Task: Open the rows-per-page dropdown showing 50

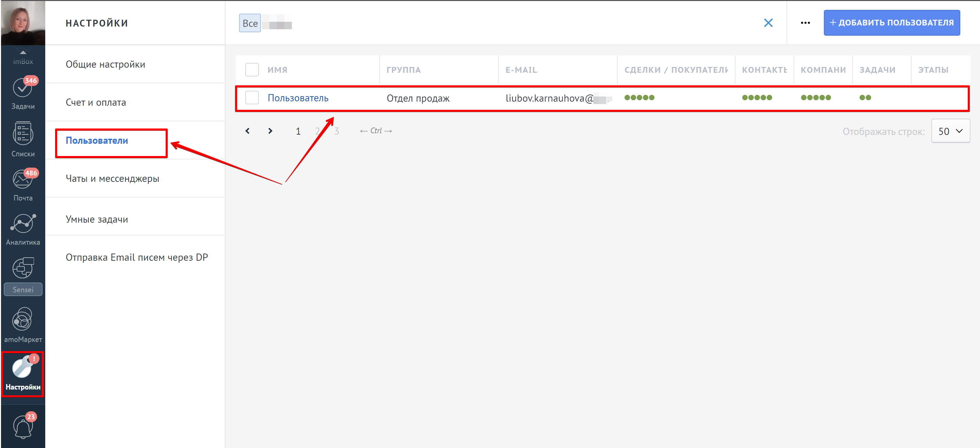Action: [x=950, y=131]
